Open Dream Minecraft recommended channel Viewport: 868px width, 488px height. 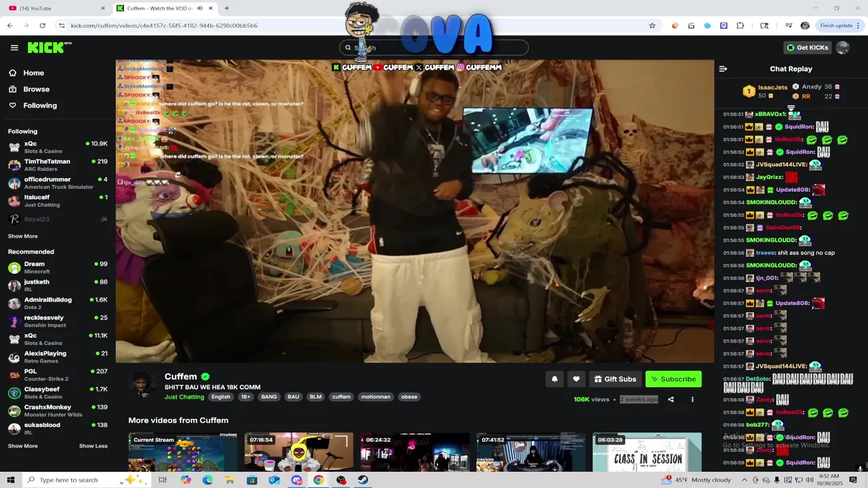point(58,268)
